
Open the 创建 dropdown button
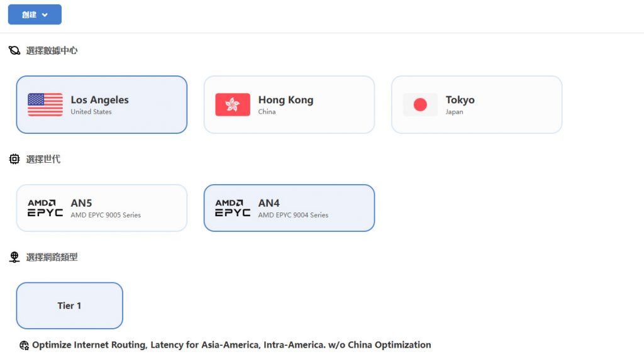35,14
